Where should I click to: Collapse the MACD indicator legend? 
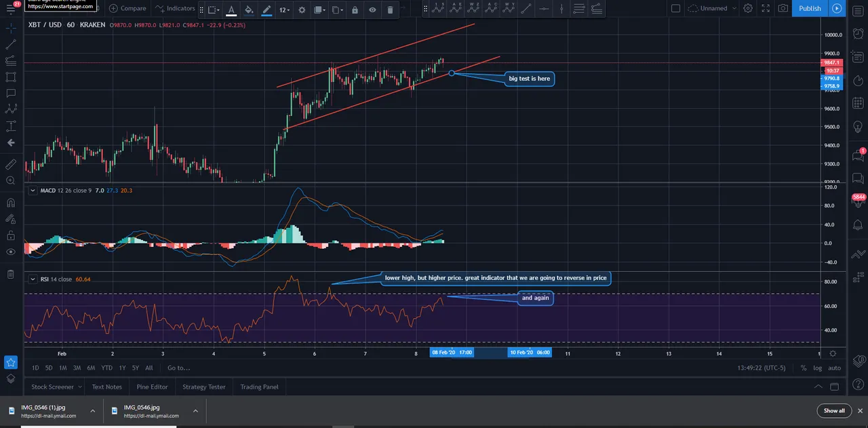(x=32, y=191)
